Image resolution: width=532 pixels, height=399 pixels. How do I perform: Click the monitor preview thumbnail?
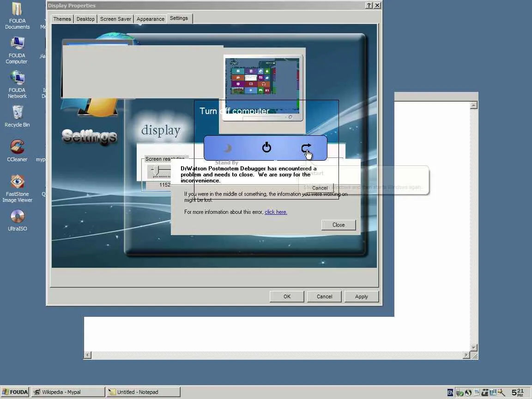[x=263, y=89]
